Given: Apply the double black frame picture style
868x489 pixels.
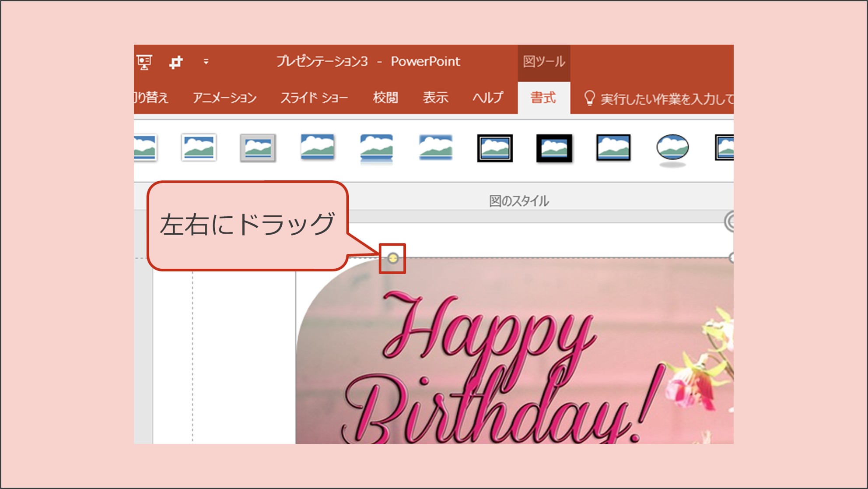Looking at the screenshot, I should coord(495,148).
